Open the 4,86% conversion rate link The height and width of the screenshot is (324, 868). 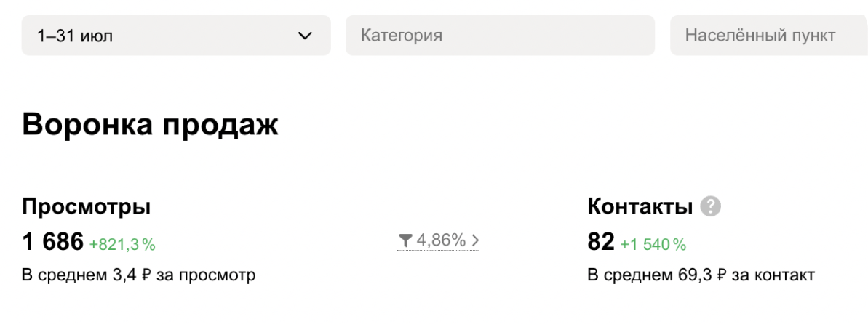coord(441,240)
